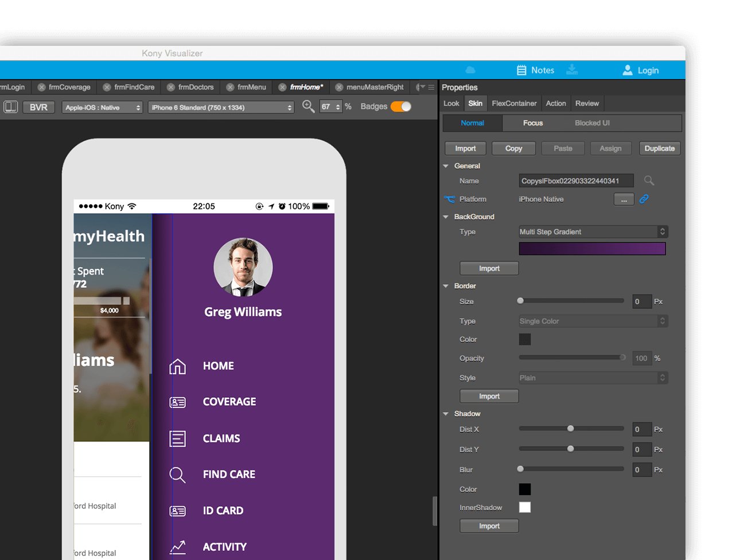Screen dimensions: 732x560
Task: Collapse the Border section
Action: (x=446, y=285)
